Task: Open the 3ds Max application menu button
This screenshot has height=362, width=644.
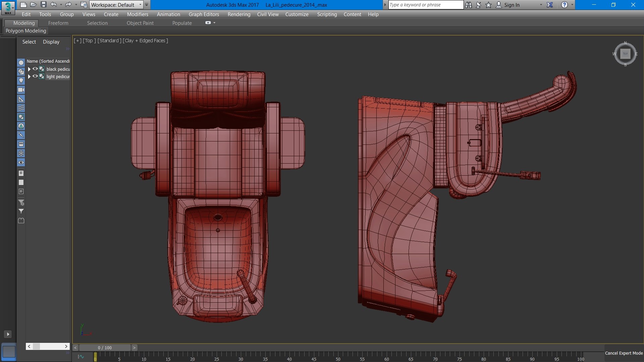Action: tap(8, 8)
